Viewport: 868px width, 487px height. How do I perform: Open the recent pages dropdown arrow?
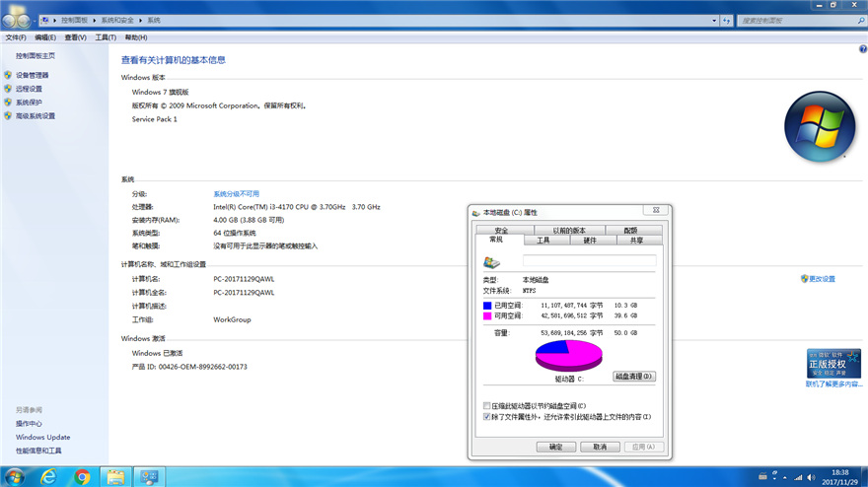click(35, 21)
